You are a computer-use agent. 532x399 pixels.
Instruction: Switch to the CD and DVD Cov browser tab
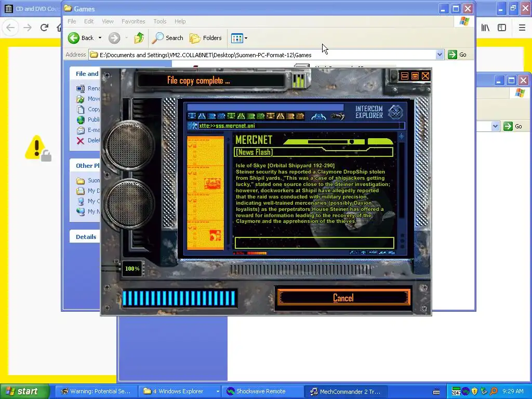[31, 8]
